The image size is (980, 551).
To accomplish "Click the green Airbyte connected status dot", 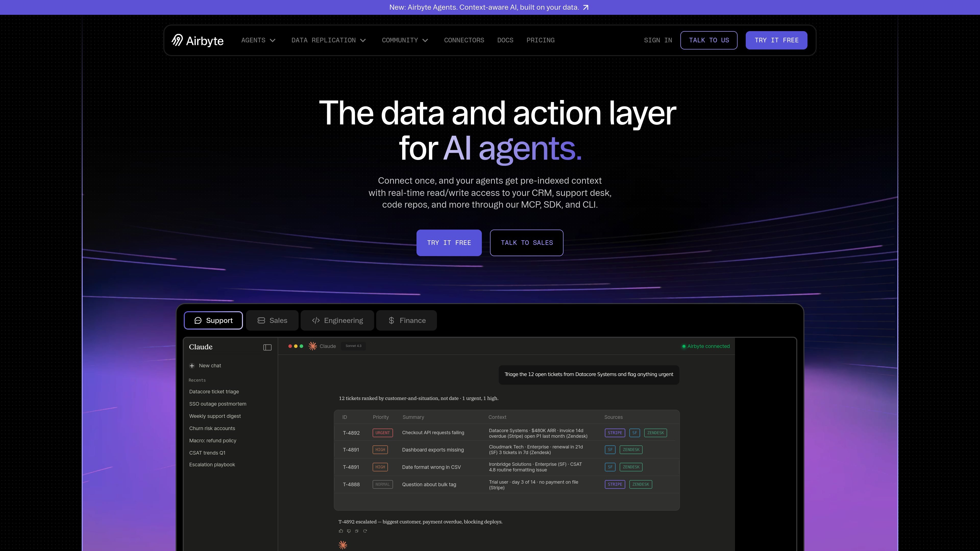I will pyautogui.click(x=684, y=346).
